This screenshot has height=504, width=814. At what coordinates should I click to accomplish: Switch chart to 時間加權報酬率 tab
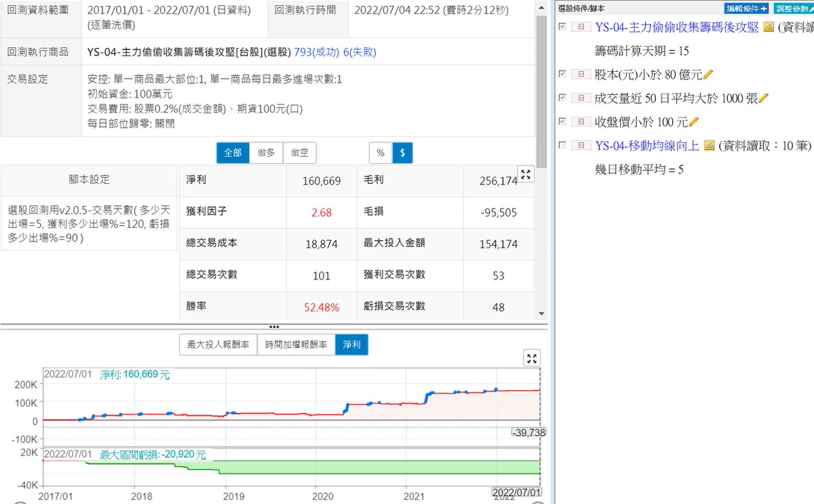coord(296,345)
